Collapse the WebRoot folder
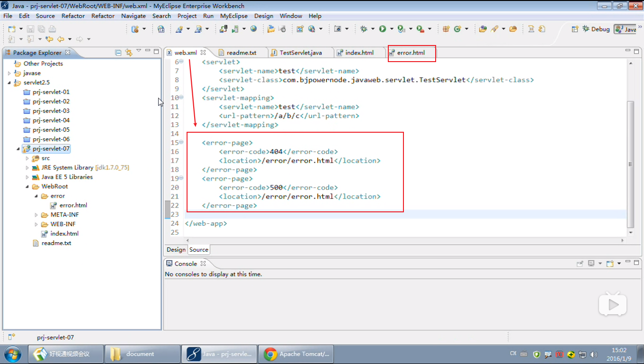644x364 pixels. [27, 187]
